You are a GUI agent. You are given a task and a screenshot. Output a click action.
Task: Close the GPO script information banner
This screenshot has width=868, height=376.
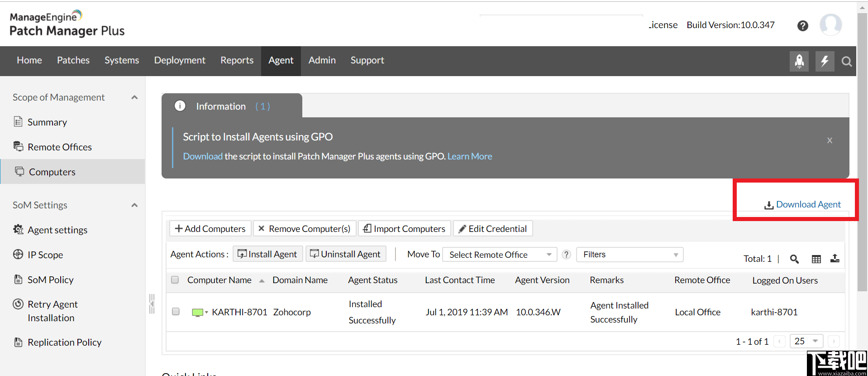830,140
